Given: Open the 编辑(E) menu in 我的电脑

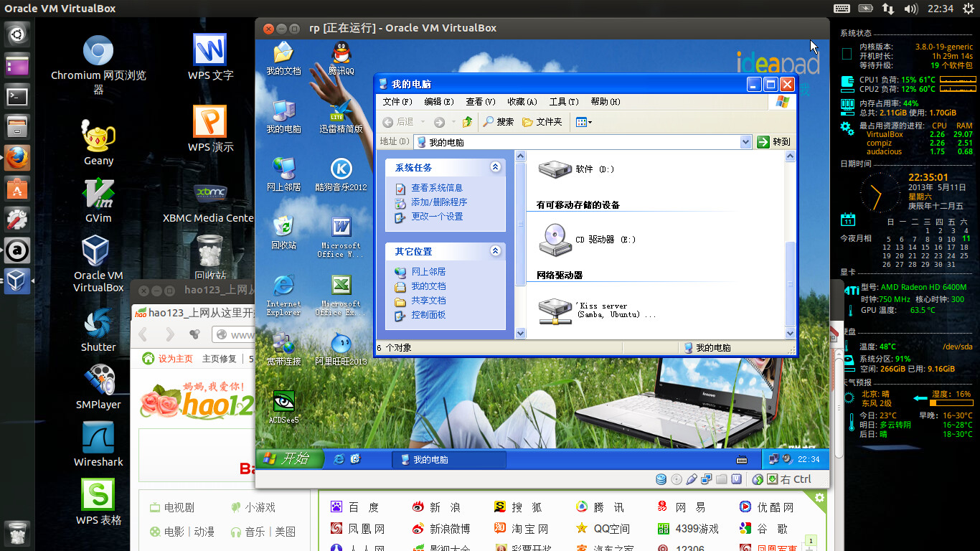Looking at the screenshot, I should tap(439, 102).
